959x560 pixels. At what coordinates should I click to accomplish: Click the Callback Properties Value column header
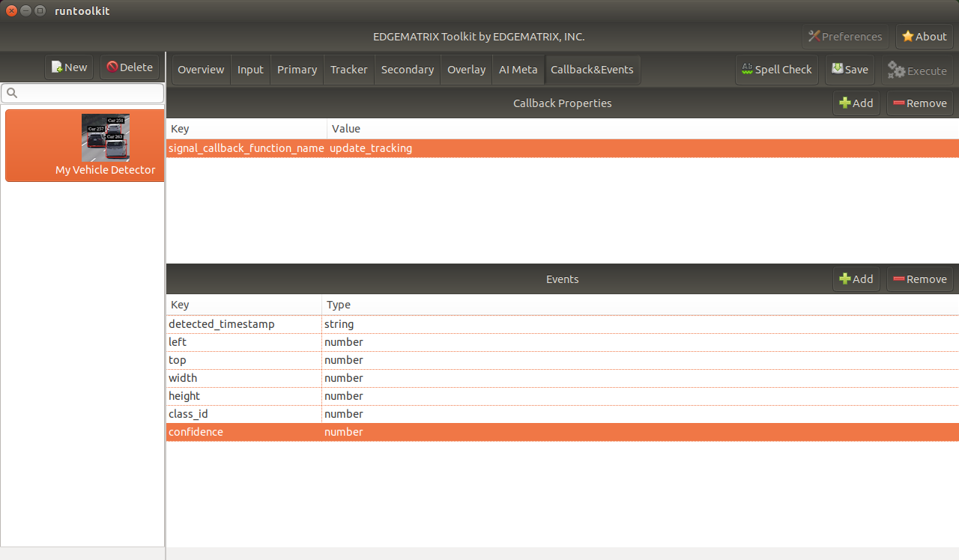pos(643,129)
